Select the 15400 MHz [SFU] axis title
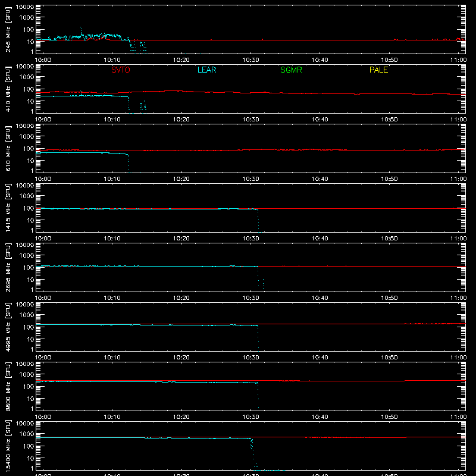Screen dimensions: 476x476 click(8, 446)
